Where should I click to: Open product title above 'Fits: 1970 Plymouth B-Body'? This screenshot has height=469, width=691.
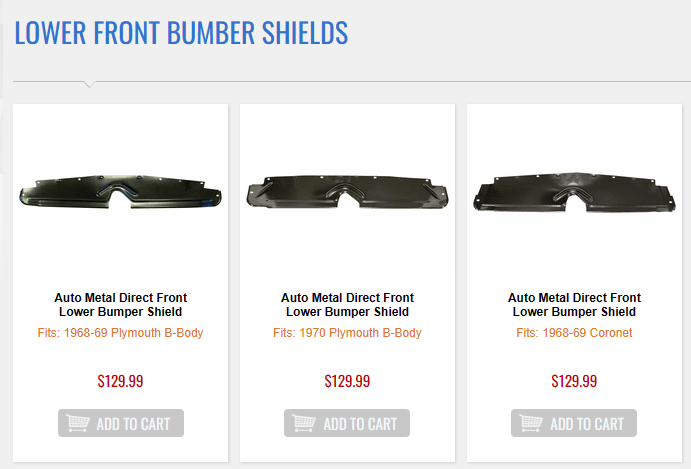347,305
